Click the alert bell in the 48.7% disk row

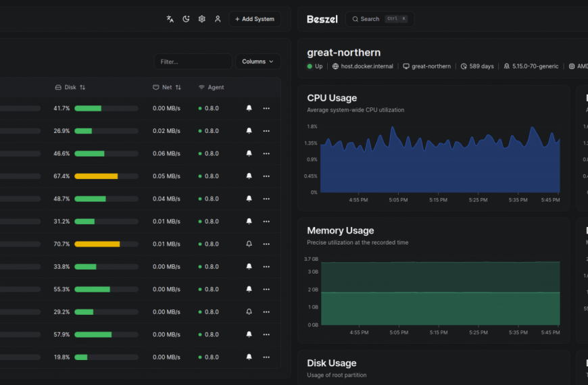pos(249,199)
